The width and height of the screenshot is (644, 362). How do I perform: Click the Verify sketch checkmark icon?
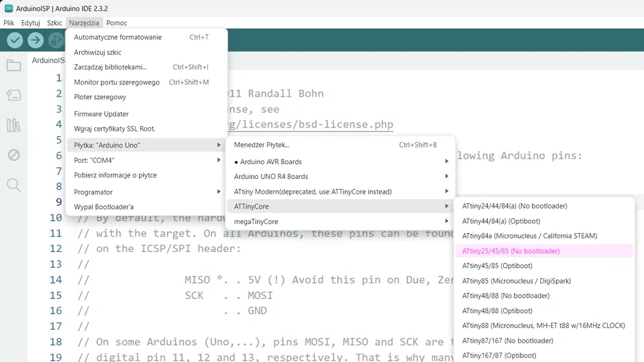[x=15, y=40]
